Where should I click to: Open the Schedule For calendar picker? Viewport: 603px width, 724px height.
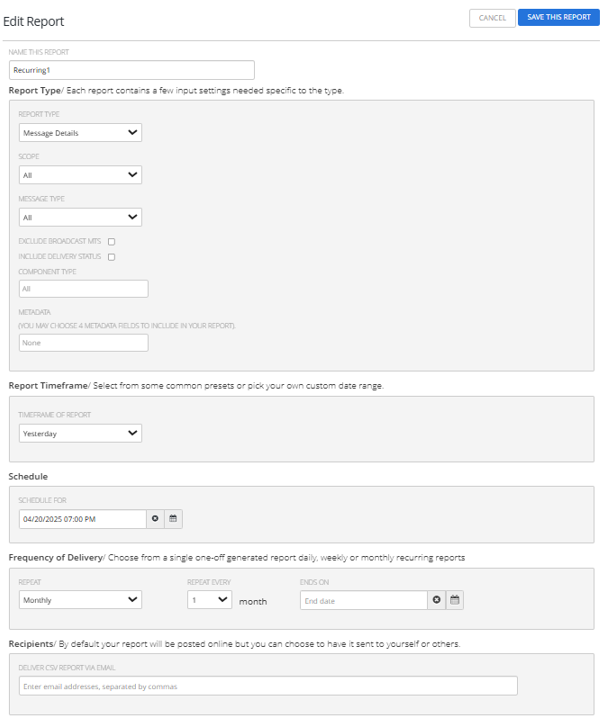[x=173, y=519]
